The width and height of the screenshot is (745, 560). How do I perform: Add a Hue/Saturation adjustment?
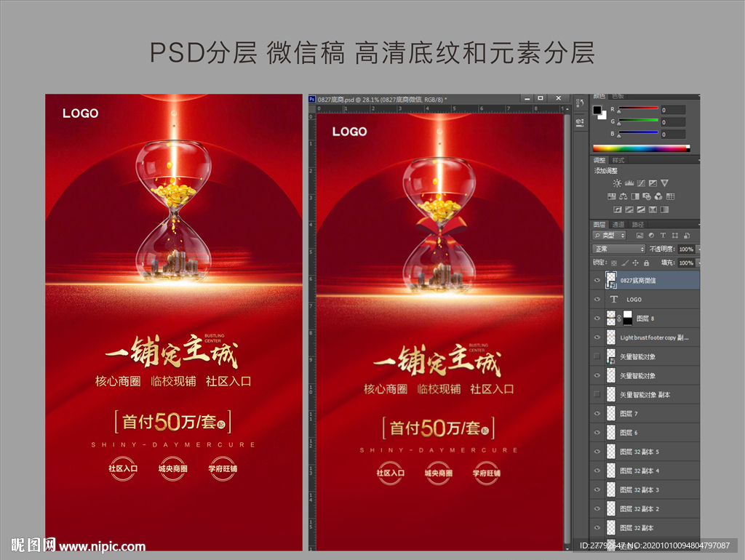click(611, 196)
